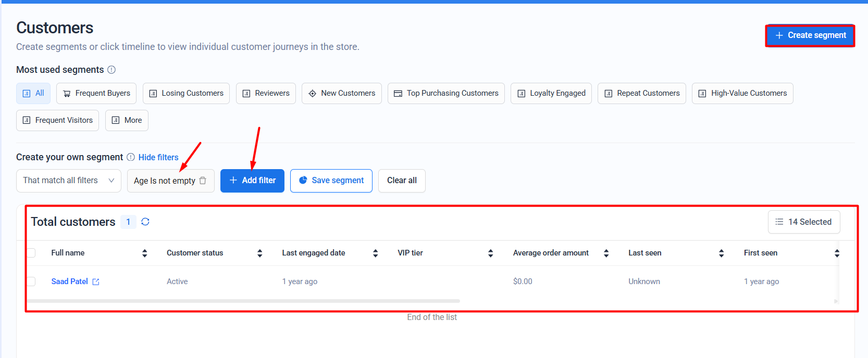The height and width of the screenshot is (358, 868).
Task: Sort by the Customer status column arrows
Action: coord(259,253)
